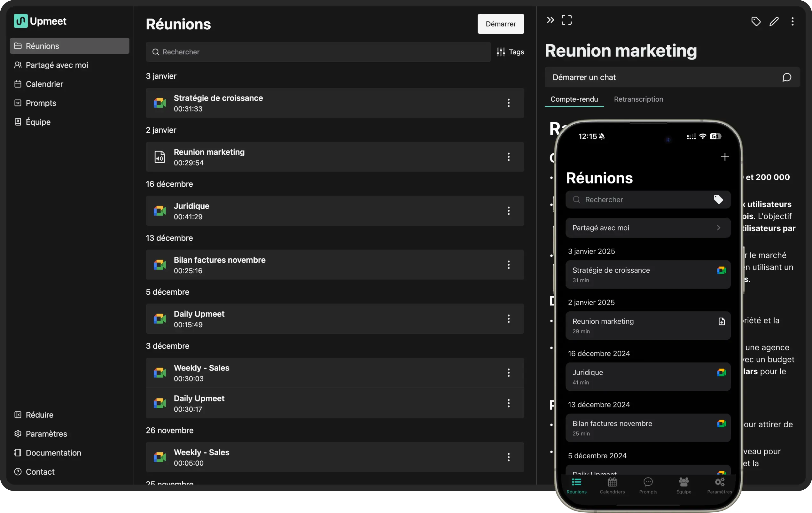Switch to the Retranscription tab
Viewport: 812px width, 513px height.
point(638,99)
